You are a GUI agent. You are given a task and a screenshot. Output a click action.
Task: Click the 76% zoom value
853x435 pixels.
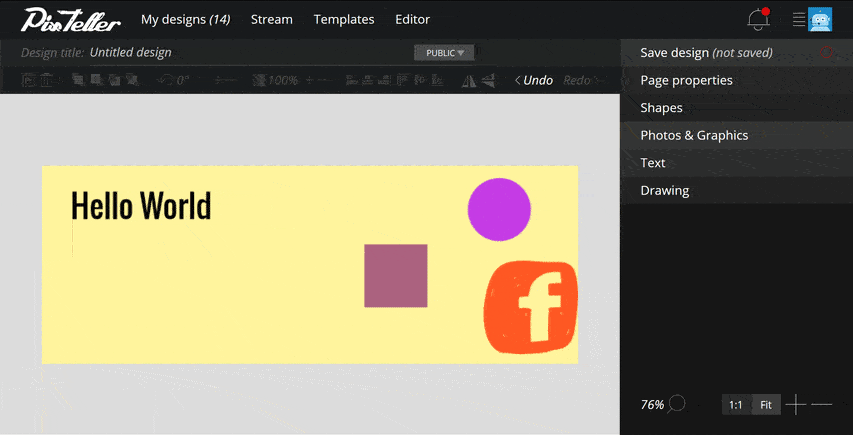(x=652, y=405)
